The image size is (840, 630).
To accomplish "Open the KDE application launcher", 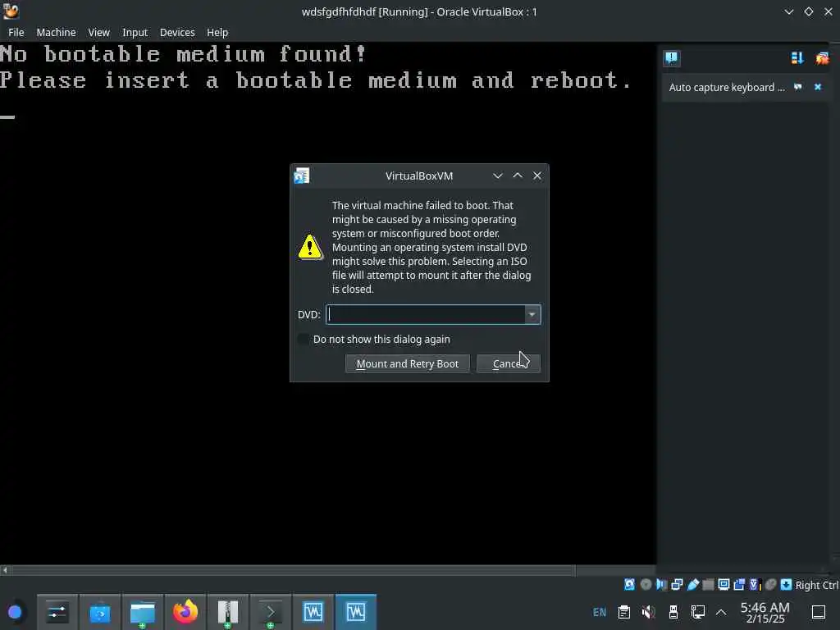I will click(15, 612).
